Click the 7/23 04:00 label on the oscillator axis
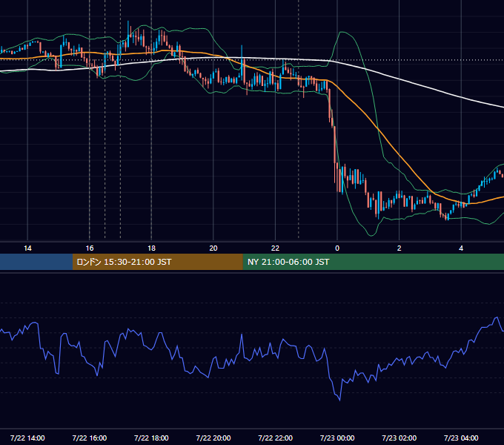 coord(461,438)
